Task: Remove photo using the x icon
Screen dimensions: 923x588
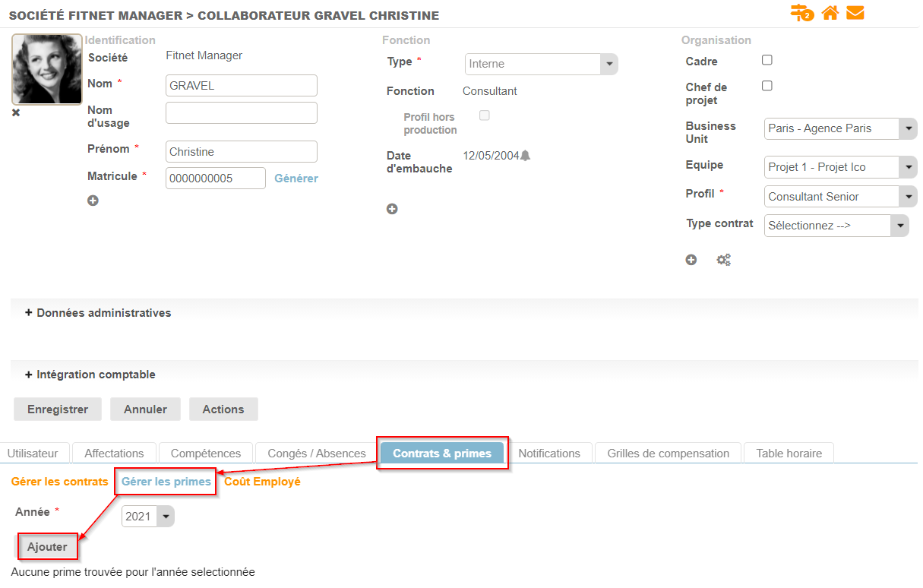Action: [16, 113]
